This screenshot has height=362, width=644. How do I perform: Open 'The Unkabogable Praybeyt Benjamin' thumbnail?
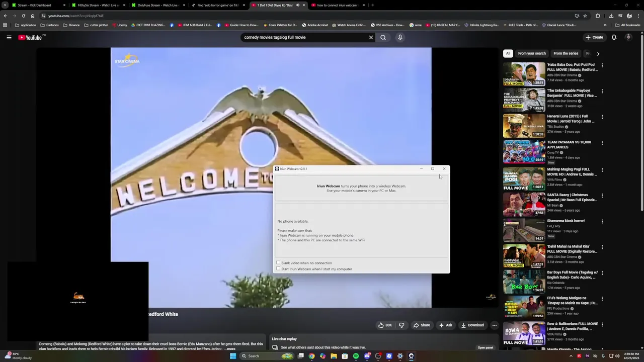coord(524,100)
